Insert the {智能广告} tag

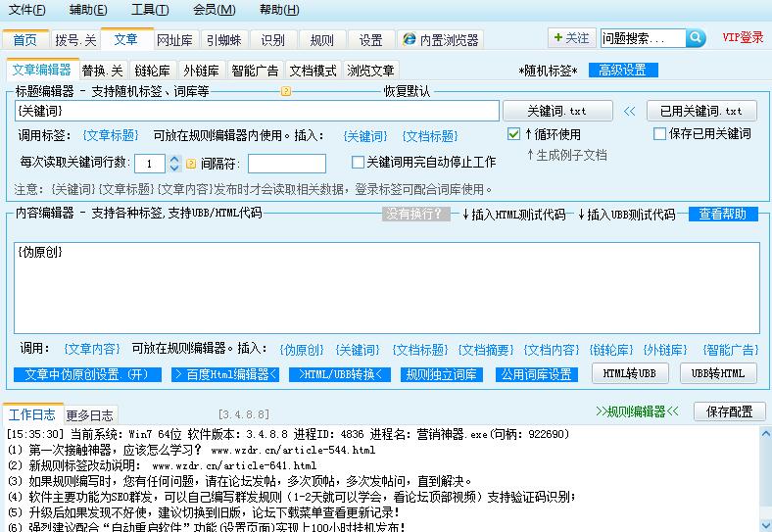tap(731, 350)
